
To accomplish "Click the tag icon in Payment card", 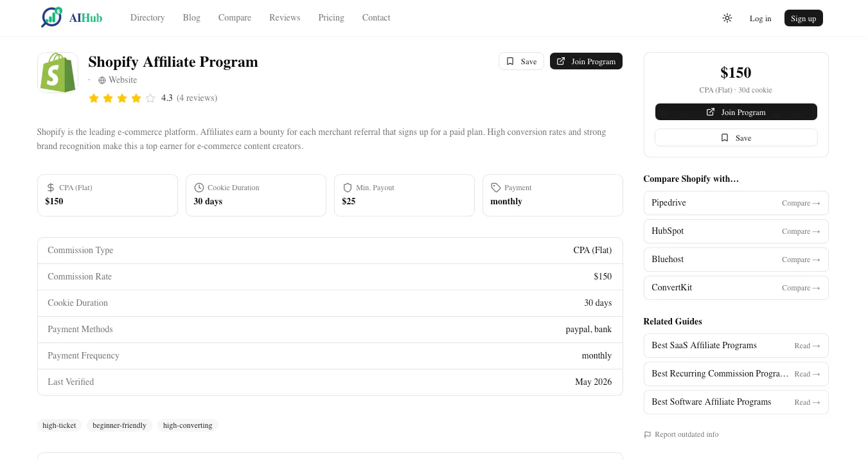I will [496, 188].
